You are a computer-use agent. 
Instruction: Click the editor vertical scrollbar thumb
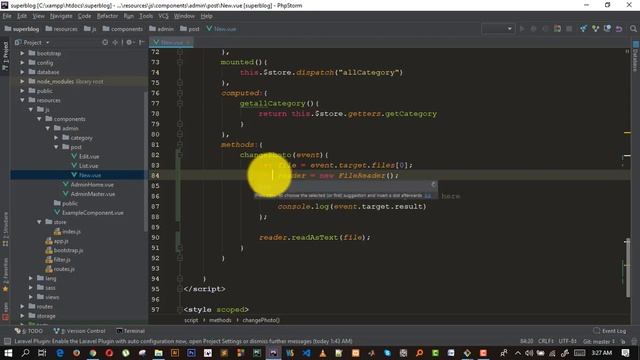tap(627, 268)
